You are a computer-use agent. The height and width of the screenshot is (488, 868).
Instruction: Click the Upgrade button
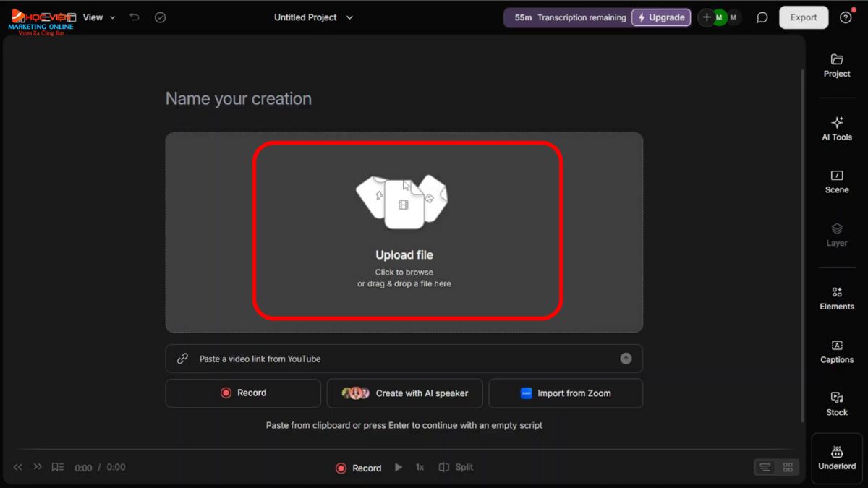pyautogui.click(x=661, y=17)
